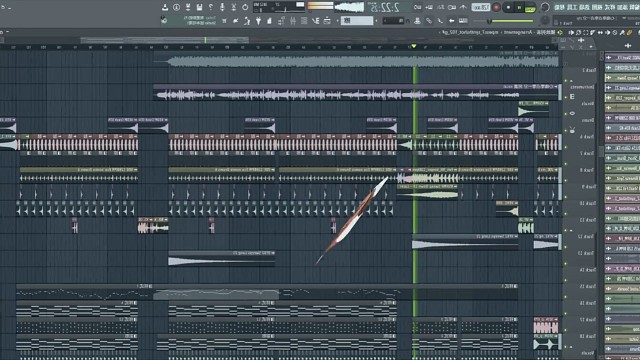
Task: Click the pause/play transport button
Action: [x=519, y=7]
